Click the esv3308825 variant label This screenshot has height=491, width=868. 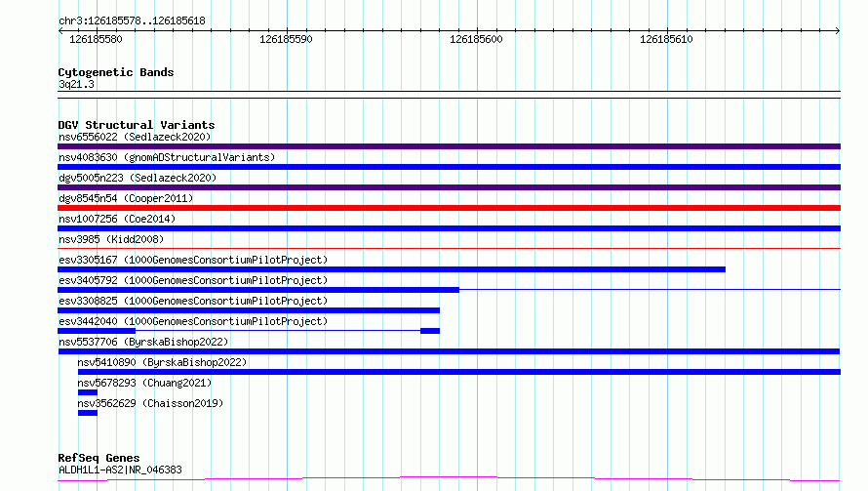[x=193, y=301]
